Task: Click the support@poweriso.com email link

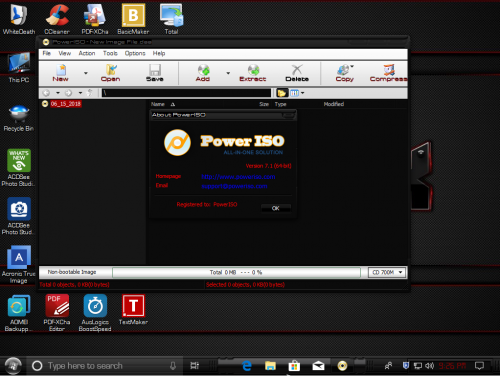Action: [x=234, y=186]
